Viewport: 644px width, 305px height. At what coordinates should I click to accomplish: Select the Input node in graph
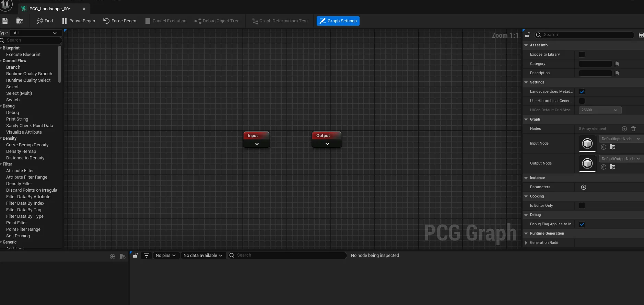point(256,139)
